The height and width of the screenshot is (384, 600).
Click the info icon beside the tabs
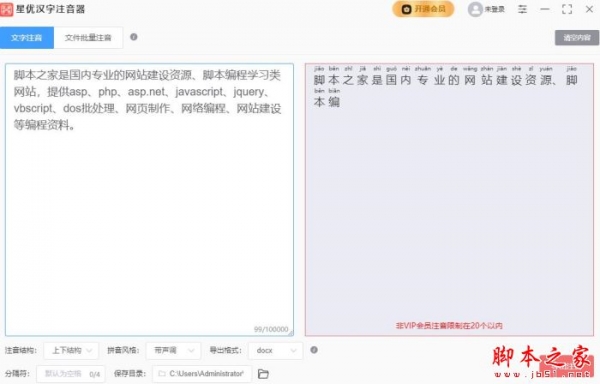(x=134, y=37)
